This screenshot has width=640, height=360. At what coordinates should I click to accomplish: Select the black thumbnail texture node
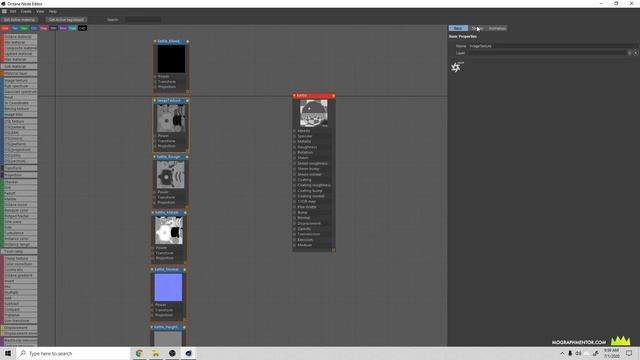pos(171,59)
